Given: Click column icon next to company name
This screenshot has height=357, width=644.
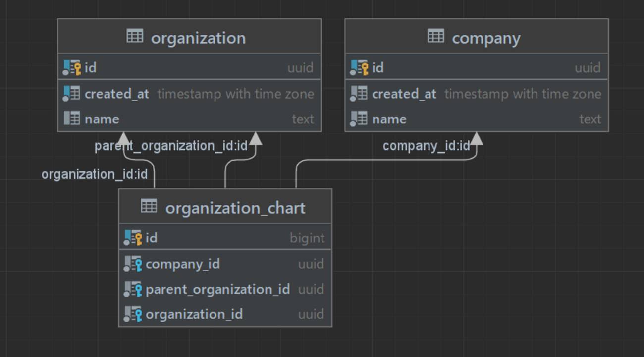Looking at the screenshot, I should [x=359, y=119].
